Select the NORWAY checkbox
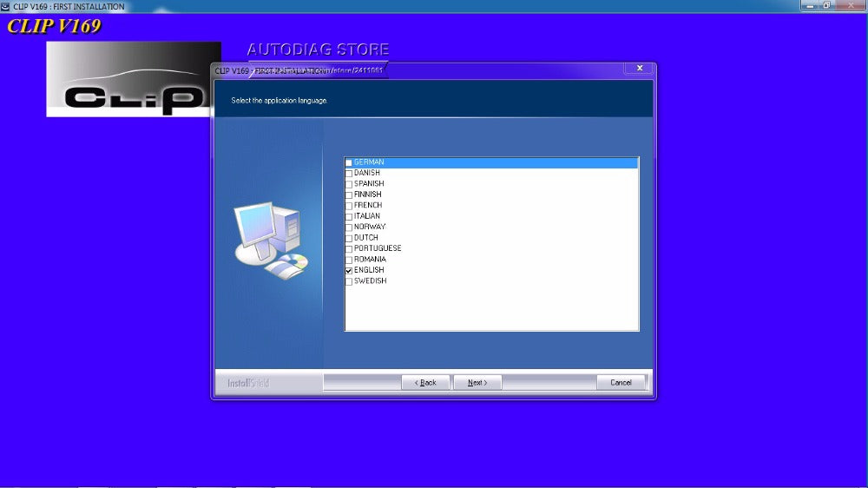The height and width of the screenshot is (488, 868). point(349,227)
